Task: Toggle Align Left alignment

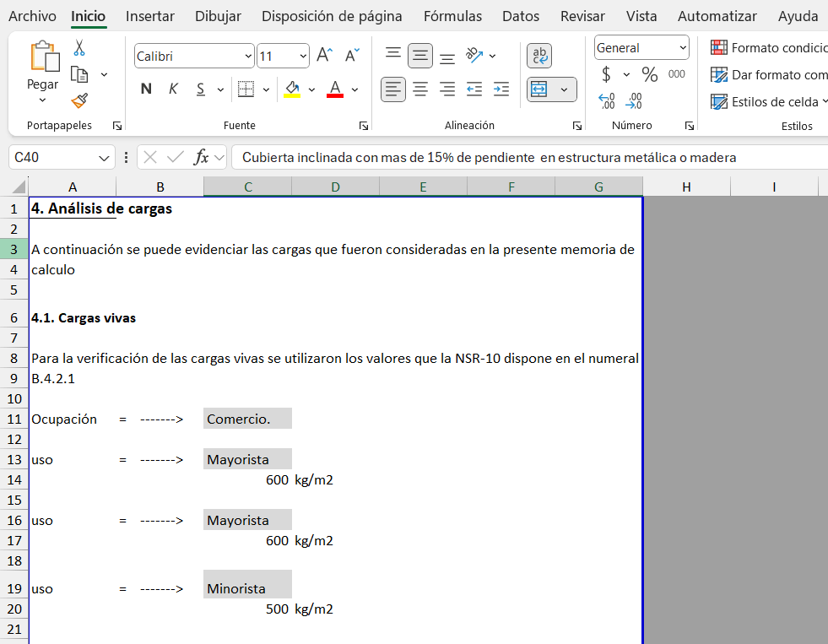Action: (x=392, y=89)
